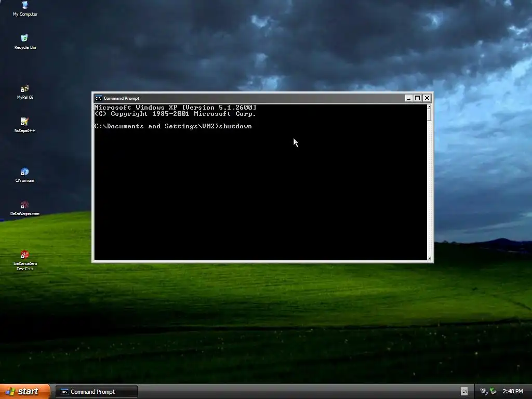Open the My Computer desktop icon
Image resolution: width=532 pixels, height=399 pixels.
(25, 8)
